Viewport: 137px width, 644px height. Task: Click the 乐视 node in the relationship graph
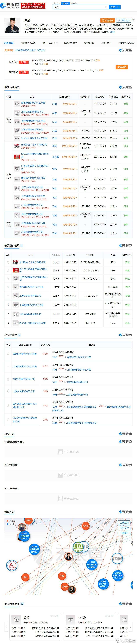tap(86, 547)
